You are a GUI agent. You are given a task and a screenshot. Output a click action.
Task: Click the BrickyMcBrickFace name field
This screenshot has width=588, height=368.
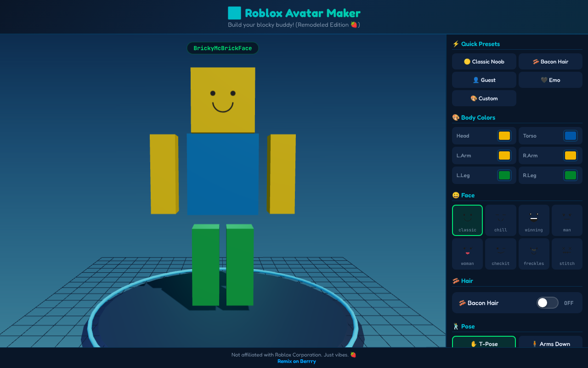222,48
